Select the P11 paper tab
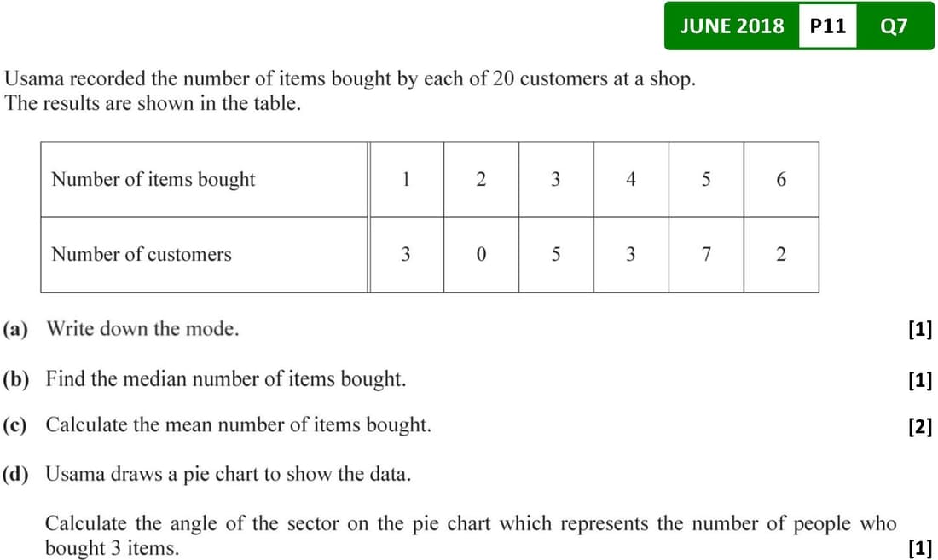 (827, 26)
